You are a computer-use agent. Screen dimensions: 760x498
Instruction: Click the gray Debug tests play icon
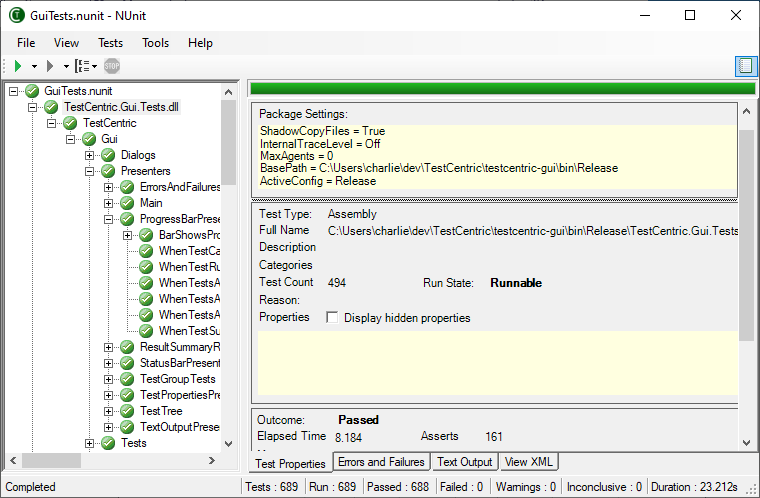point(50,66)
